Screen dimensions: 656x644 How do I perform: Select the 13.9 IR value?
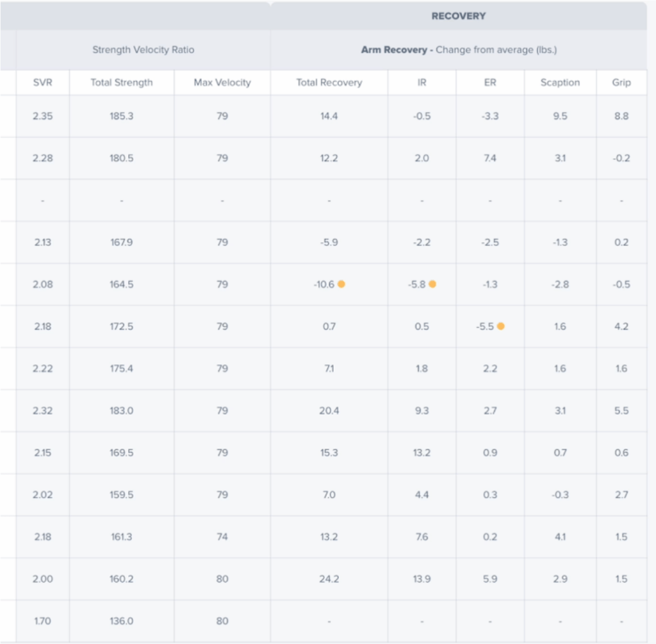click(x=422, y=579)
